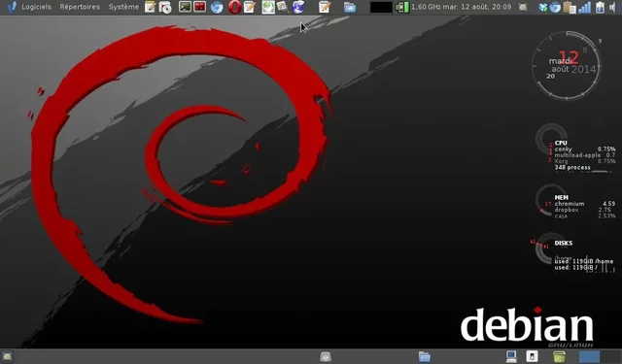Open the terminal launcher
Screen dimensions: 622x364
tap(185, 7)
